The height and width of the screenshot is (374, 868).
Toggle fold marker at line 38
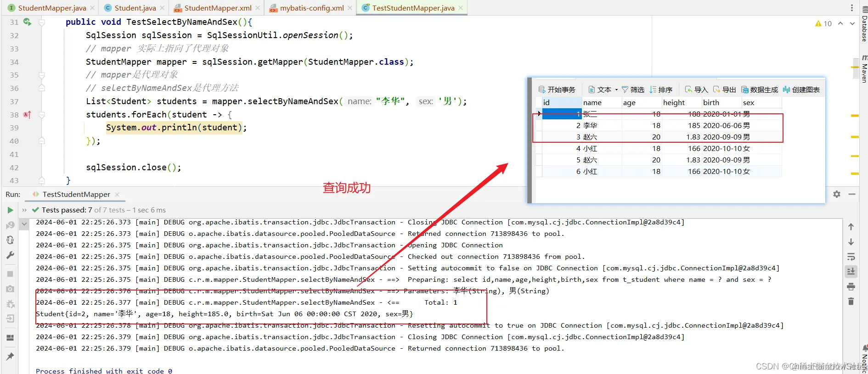tap(42, 115)
